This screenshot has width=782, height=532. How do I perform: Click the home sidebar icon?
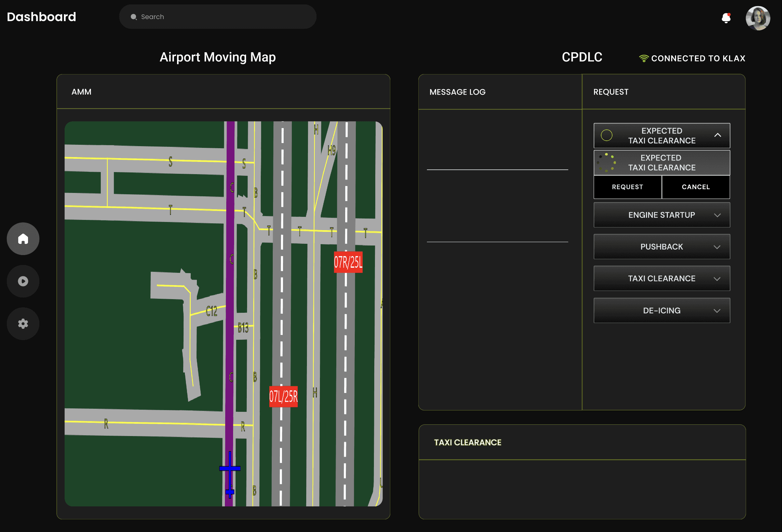23,239
